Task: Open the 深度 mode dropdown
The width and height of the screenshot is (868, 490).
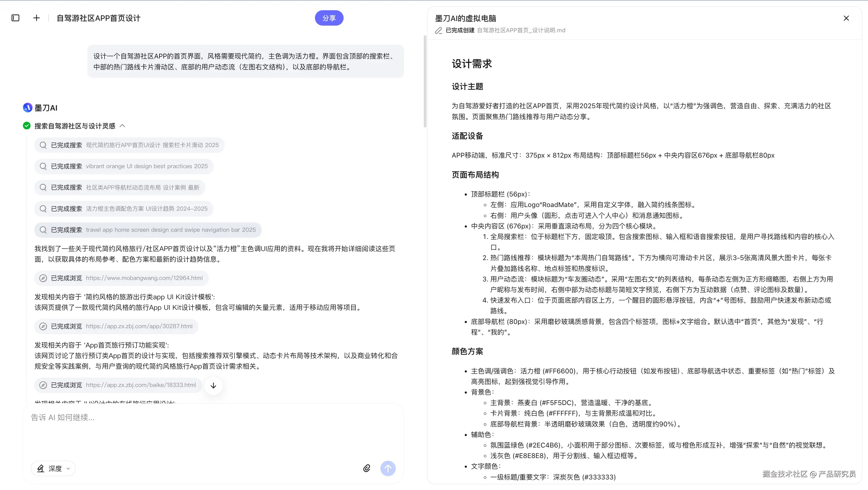Action: tap(53, 468)
